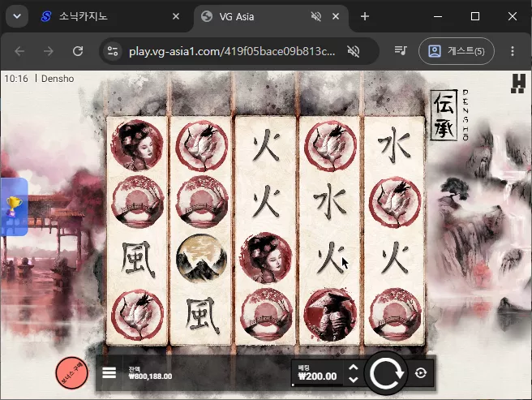Click the 水 water kanji on reel four
532x400 pixels.
click(x=330, y=202)
